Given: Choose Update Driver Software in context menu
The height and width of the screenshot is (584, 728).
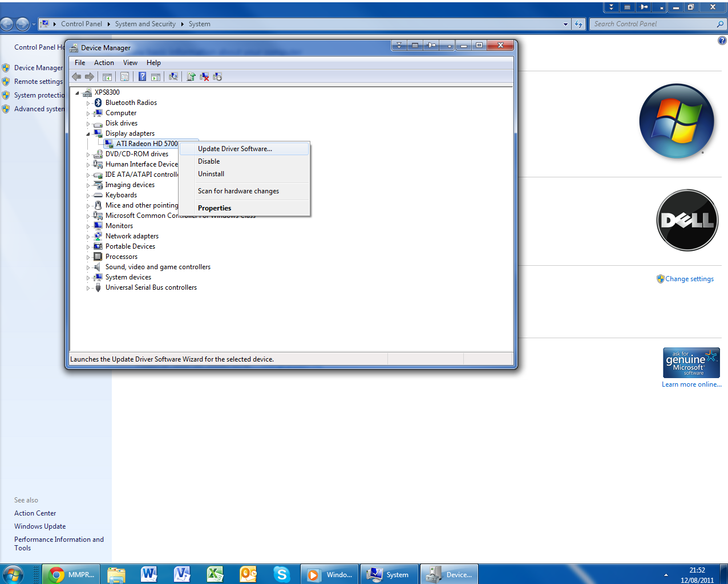Looking at the screenshot, I should point(244,149).
